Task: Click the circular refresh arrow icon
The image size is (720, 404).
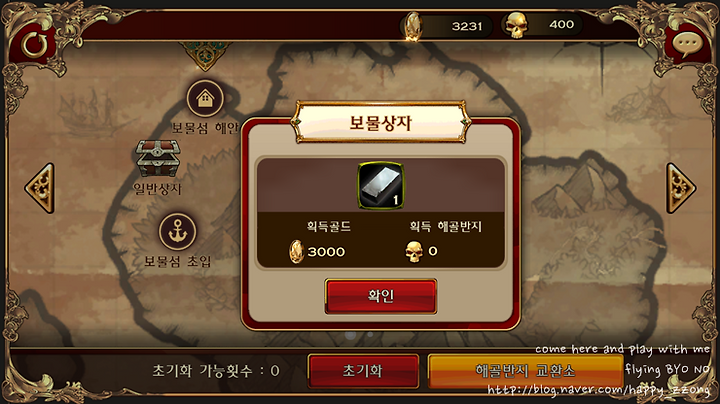Action: point(35,45)
